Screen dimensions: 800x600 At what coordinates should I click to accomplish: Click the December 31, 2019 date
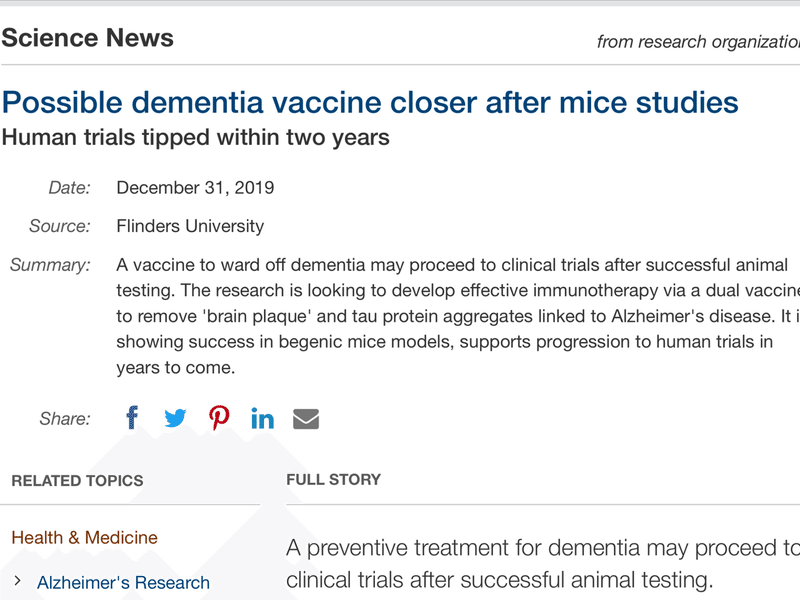pyautogui.click(x=195, y=188)
